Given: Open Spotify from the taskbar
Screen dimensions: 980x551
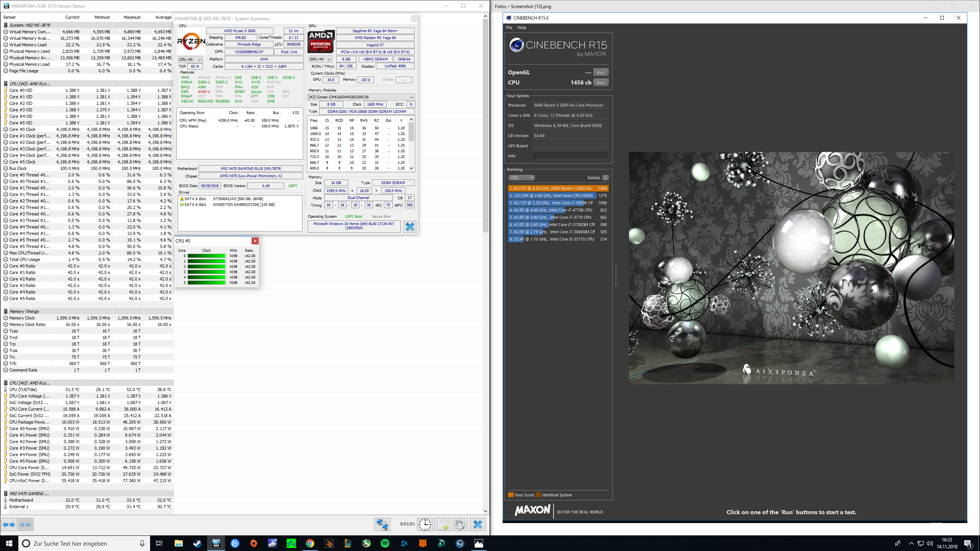Looking at the screenshot, I should click(385, 543).
